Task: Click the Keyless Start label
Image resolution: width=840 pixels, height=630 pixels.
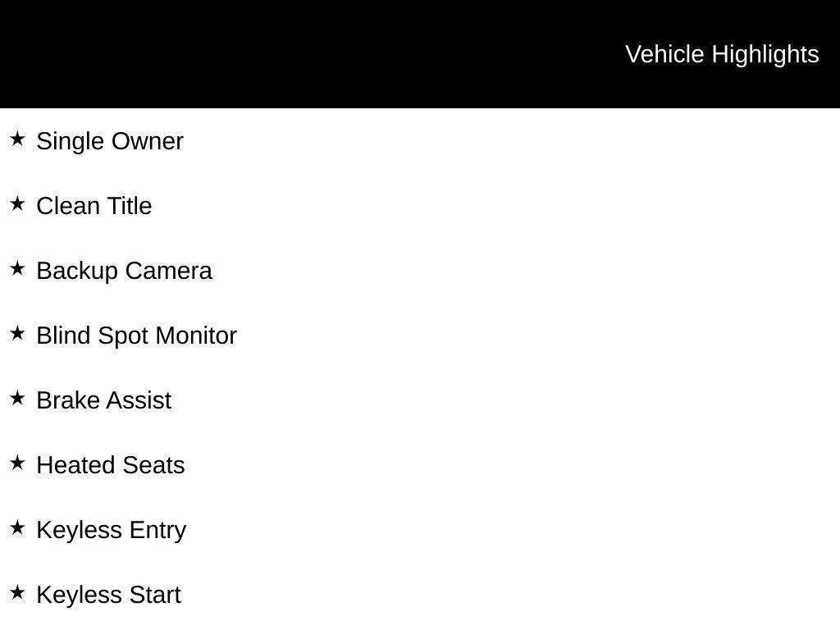Action: 108,595
